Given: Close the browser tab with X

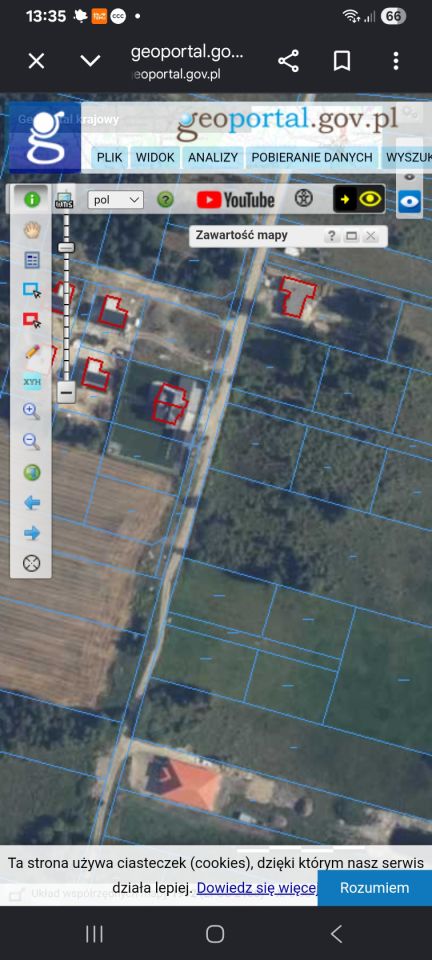Looking at the screenshot, I should [37, 61].
